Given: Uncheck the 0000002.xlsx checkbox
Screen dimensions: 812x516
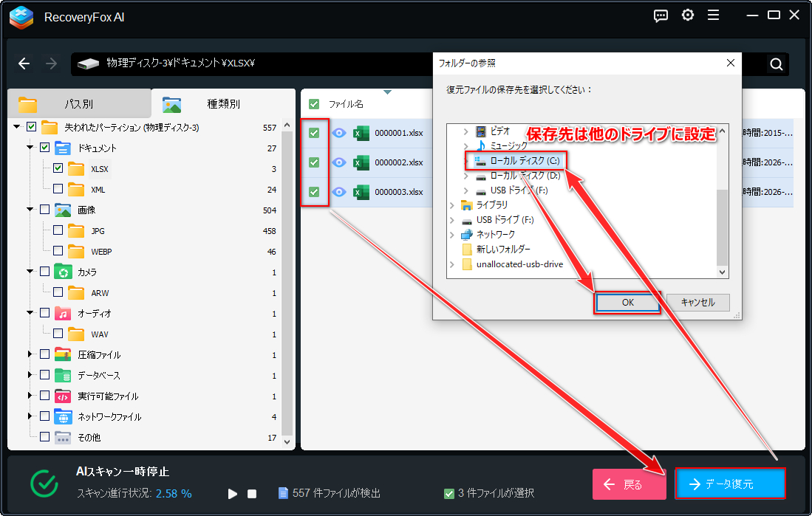Looking at the screenshot, I should click(314, 162).
